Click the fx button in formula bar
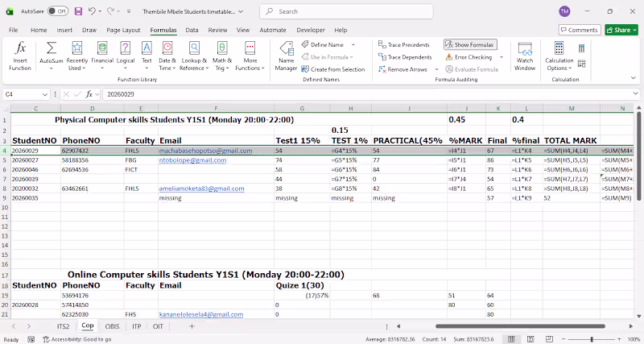 tap(89, 94)
